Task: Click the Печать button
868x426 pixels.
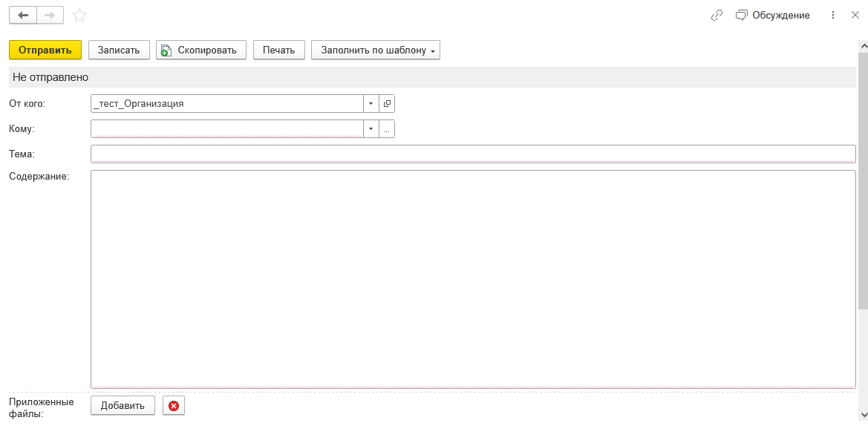Action: click(x=279, y=50)
